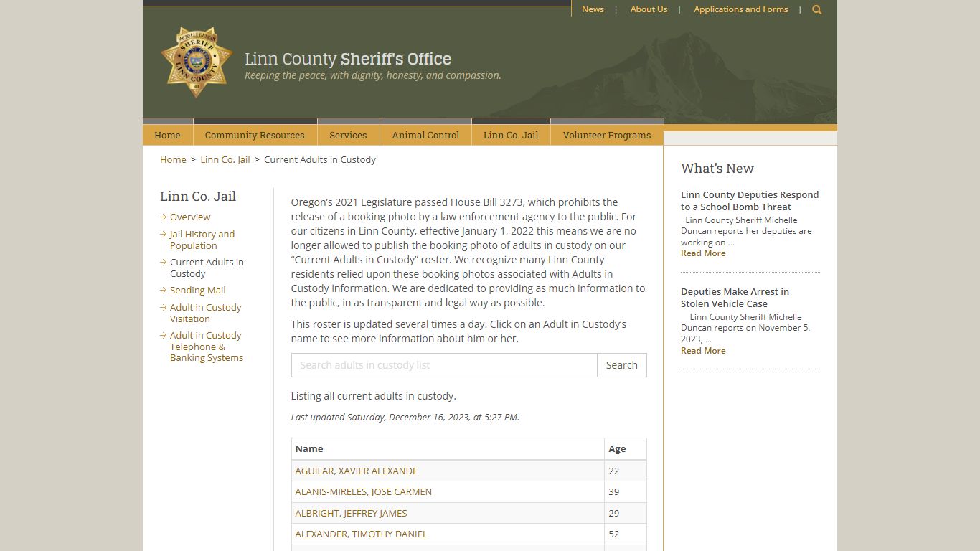Open Applications and Forms link
The width and height of the screenshot is (980, 551).
[740, 9]
